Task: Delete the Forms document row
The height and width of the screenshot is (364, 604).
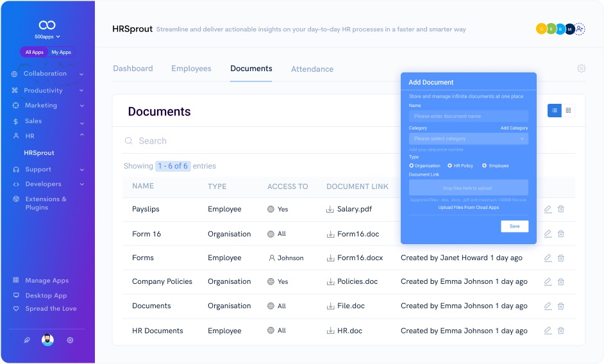Action: pyautogui.click(x=561, y=258)
